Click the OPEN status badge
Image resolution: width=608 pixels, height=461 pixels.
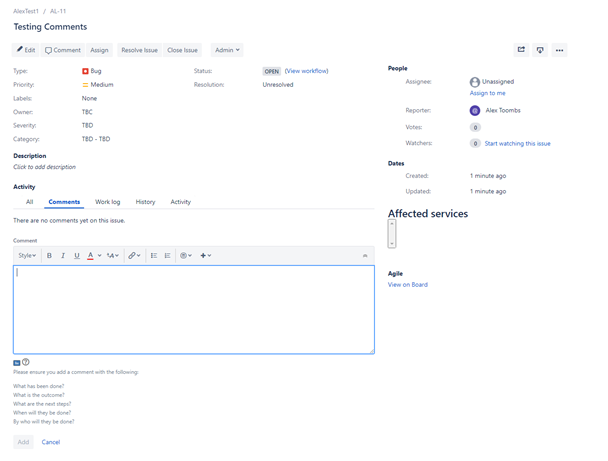point(271,71)
